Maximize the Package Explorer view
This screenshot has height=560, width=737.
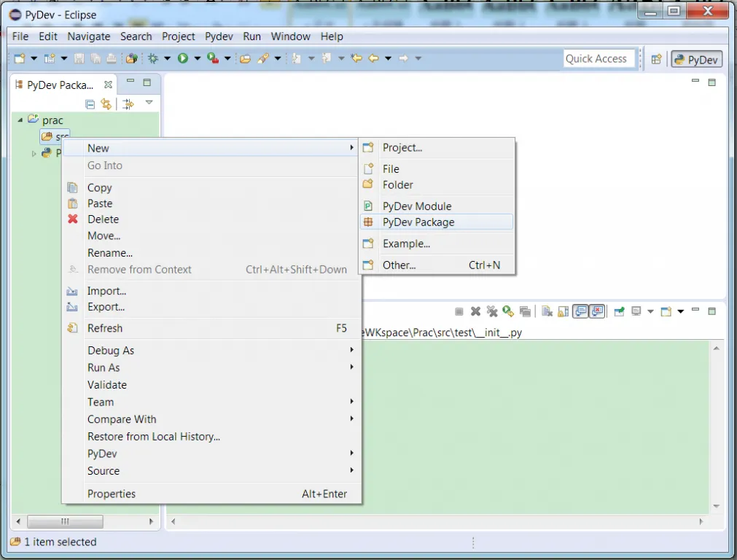[147, 82]
